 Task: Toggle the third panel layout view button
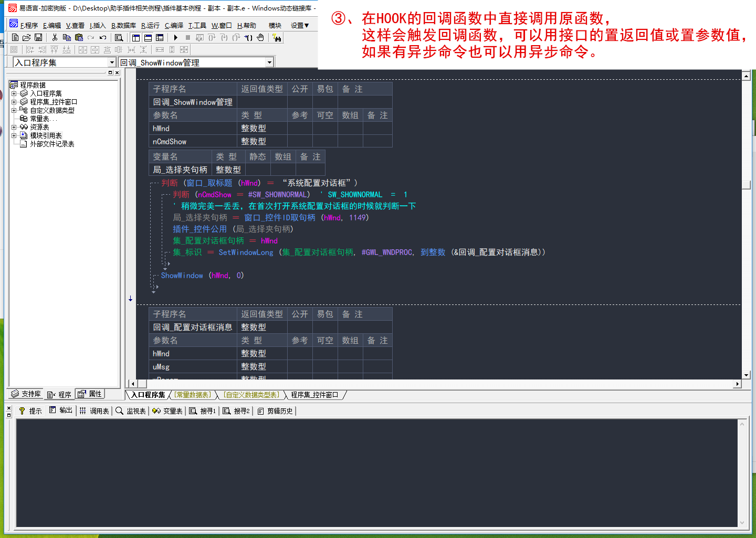(x=160, y=38)
